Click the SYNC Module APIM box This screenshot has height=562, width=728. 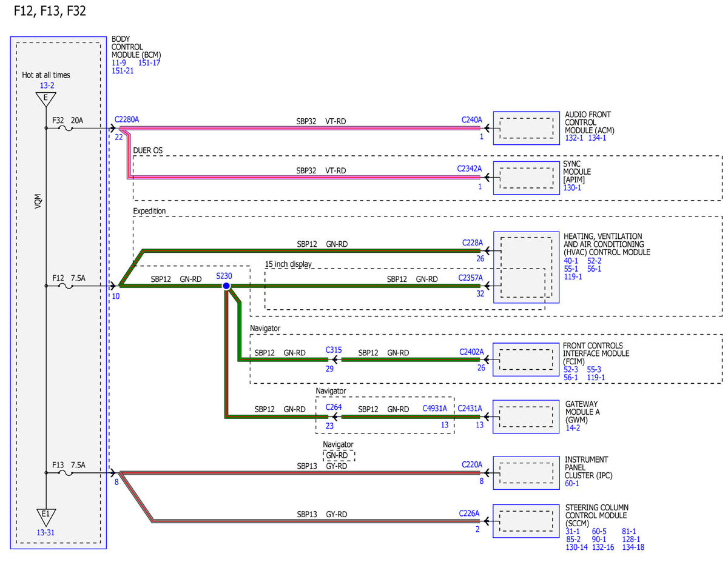coord(526,177)
